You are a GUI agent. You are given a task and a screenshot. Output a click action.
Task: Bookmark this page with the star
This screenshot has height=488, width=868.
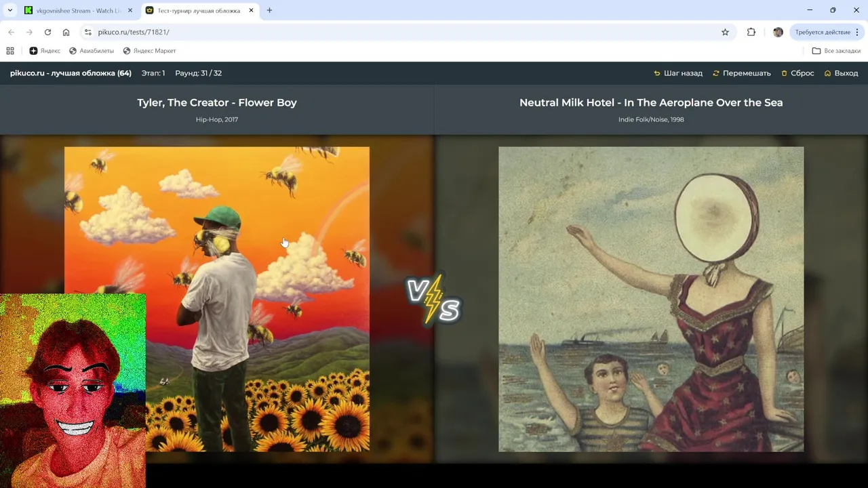pos(725,32)
